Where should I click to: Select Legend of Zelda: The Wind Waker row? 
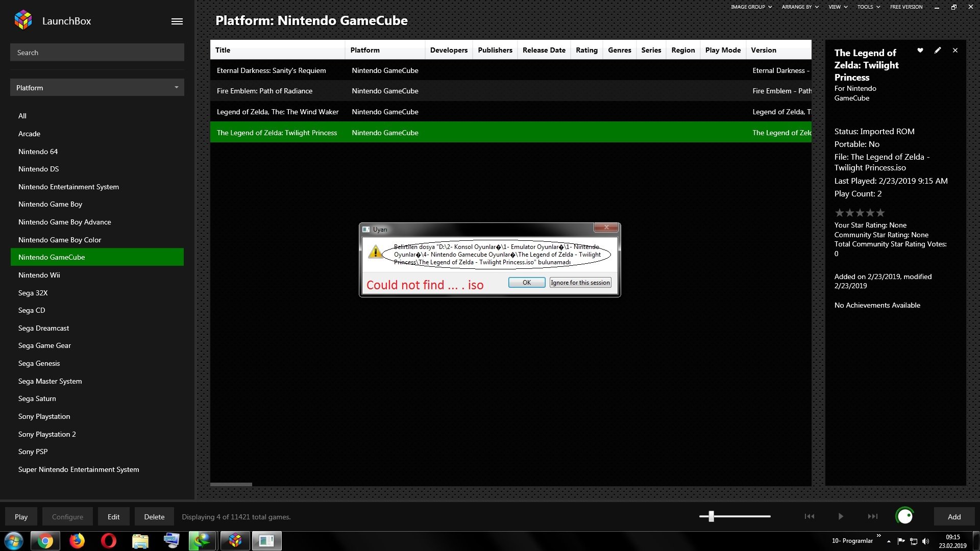510,112
